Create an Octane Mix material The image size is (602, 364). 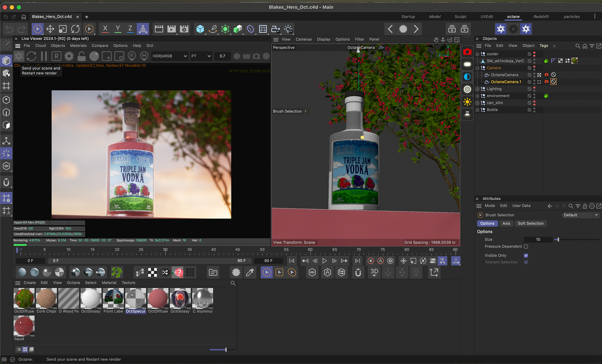tap(88, 272)
